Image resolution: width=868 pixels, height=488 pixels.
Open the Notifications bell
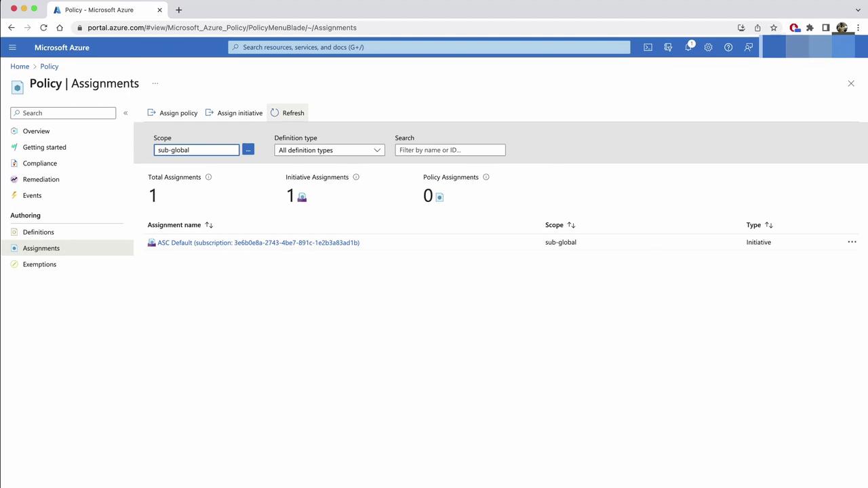[x=688, y=47]
